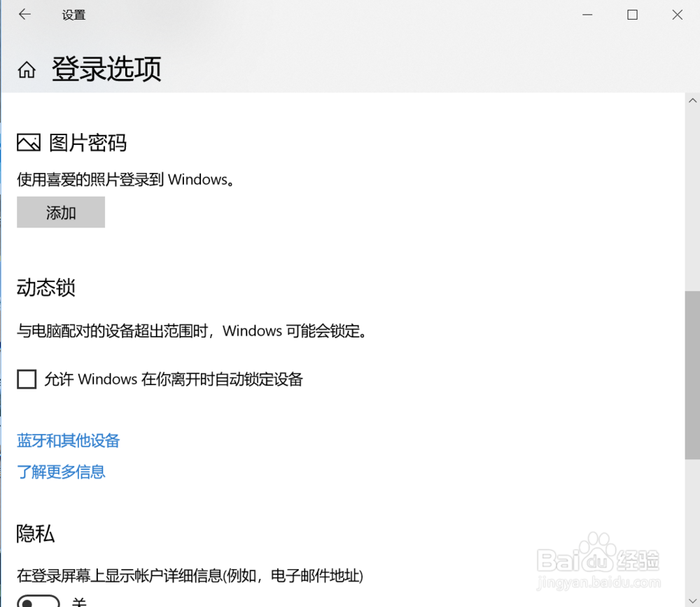Click the vertical scrollbar thumb

tap(692, 375)
